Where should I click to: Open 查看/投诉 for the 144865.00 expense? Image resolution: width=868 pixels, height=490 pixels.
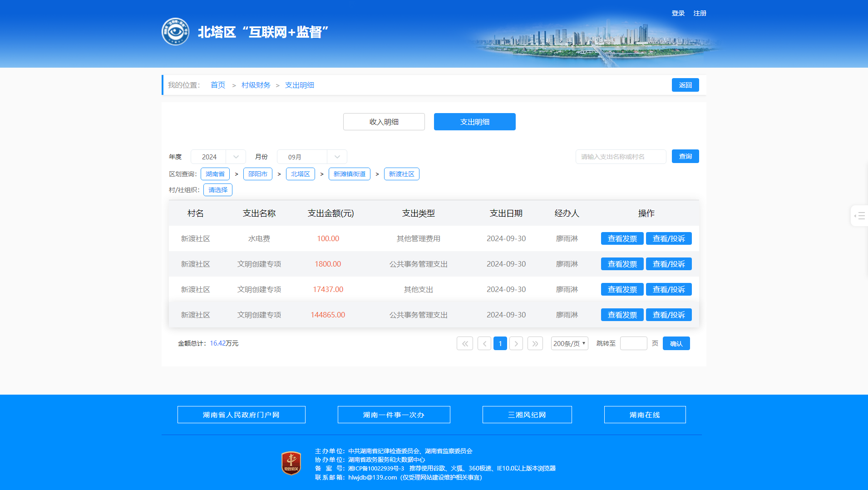[668, 315]
